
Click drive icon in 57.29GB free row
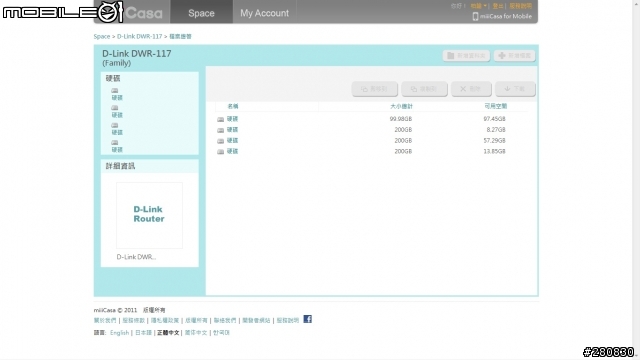point(220,141)
